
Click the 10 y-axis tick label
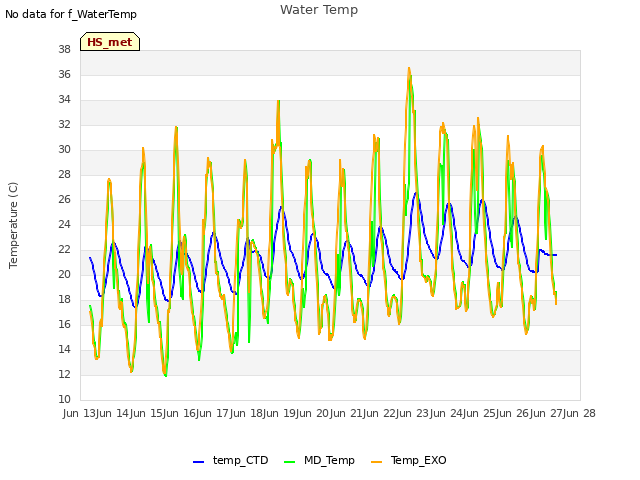click(x=64, y=399)
